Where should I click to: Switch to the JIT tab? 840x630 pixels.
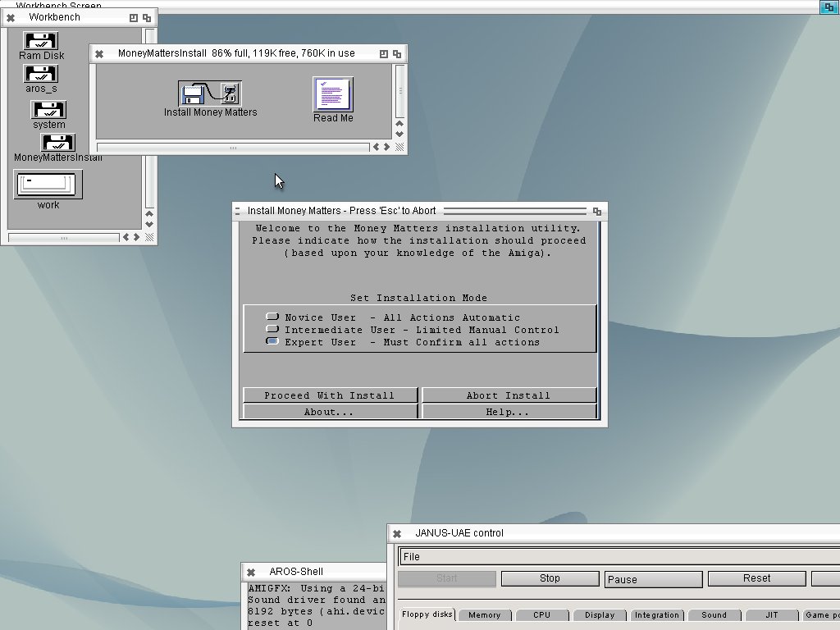pos(772,615)
